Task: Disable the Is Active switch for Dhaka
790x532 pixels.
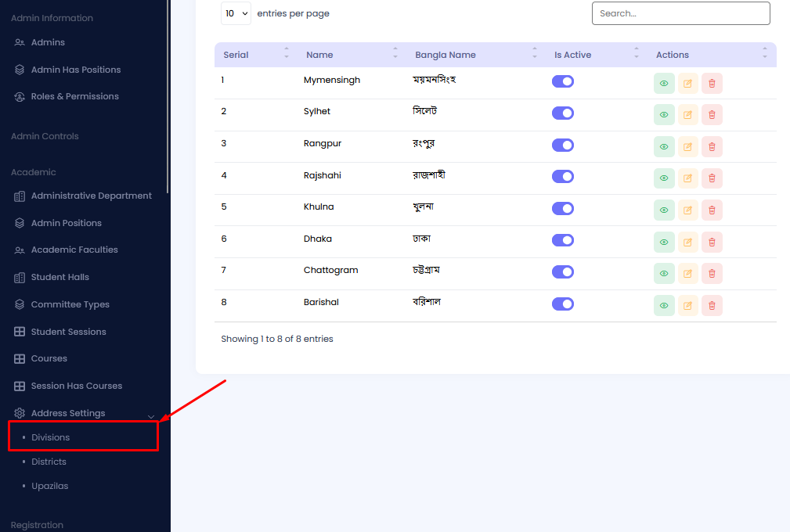Action: tap(563, 240)
